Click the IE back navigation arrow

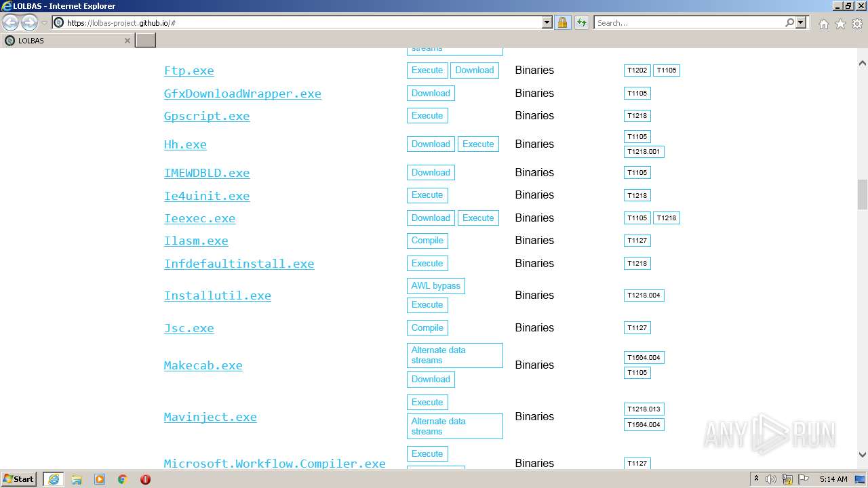click(11, 22)
